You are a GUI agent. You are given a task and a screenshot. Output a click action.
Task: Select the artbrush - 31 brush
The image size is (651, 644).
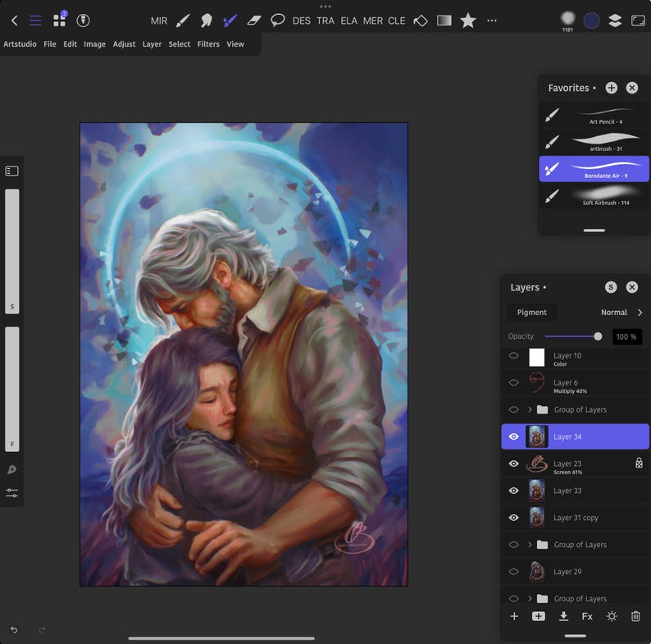click(594, 142)
